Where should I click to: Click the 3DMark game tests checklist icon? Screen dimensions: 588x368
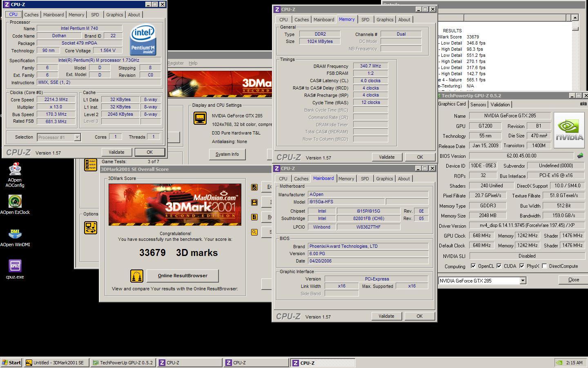pos(91,165)
